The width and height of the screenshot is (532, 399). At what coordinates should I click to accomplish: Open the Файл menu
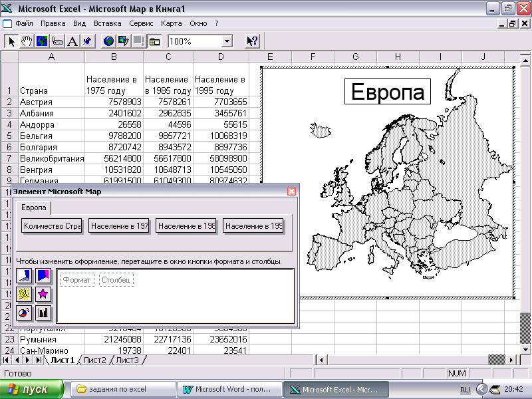point(24,23)
